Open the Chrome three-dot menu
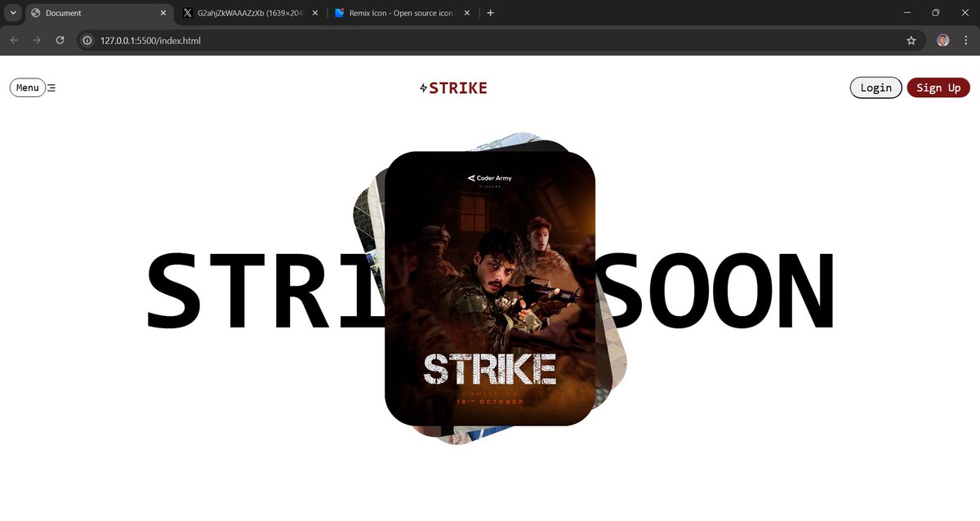The width and height of the screenshot is (980, 521). click(x=966, y=40)
